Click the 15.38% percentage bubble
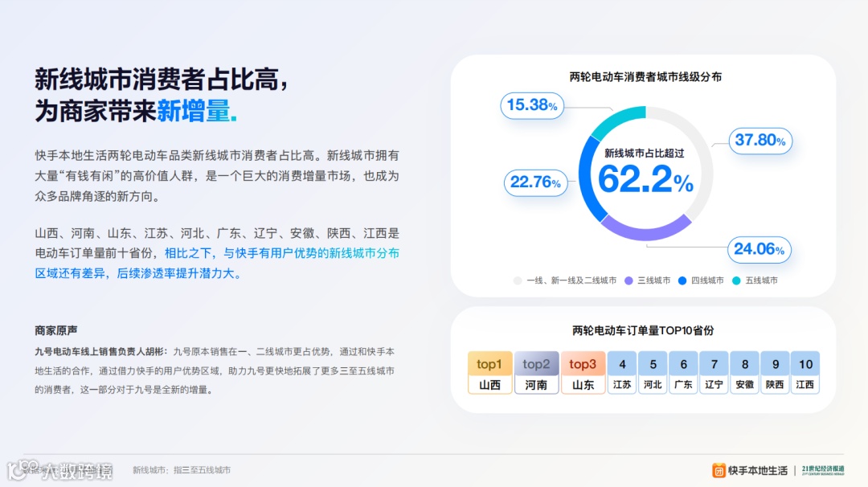868x487 pixels. point(532,105)
